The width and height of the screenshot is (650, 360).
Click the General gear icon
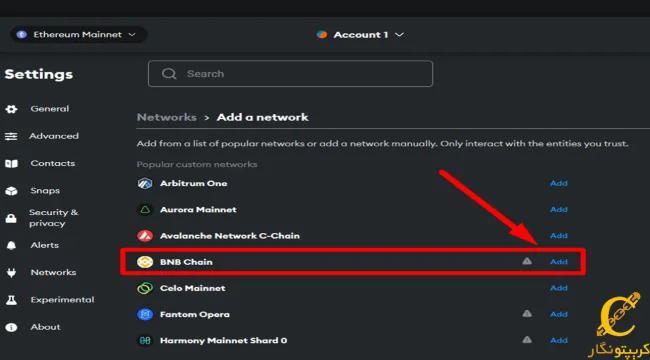(11, 109)
